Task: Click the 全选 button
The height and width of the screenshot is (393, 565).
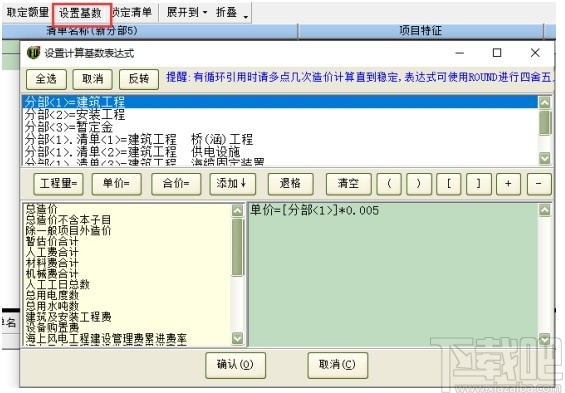Action: pyautogui.click(x=46, y=79)
